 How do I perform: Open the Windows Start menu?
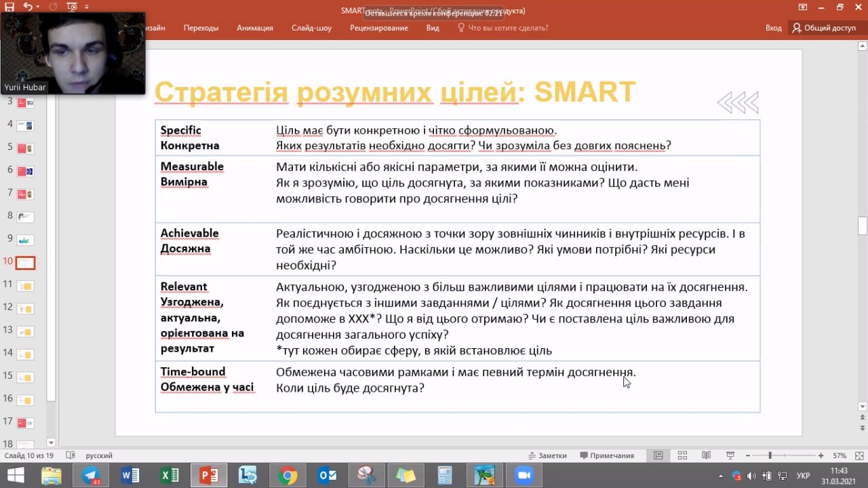click(15, 475)
